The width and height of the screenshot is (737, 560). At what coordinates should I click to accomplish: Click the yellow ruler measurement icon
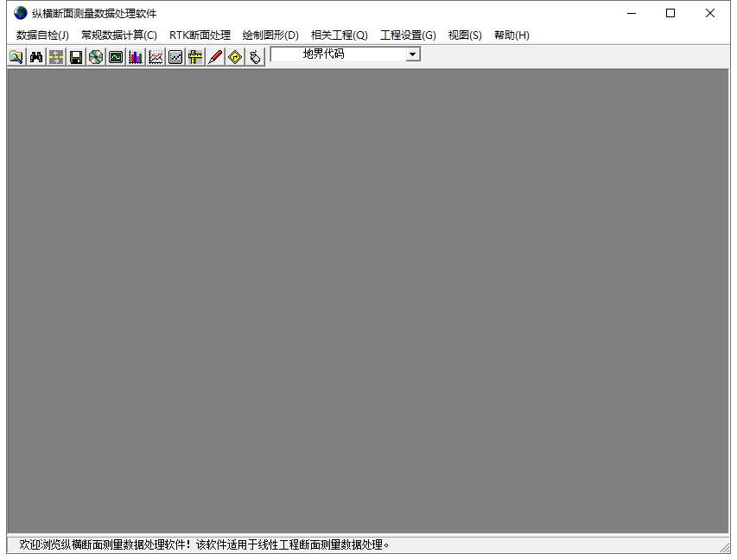point(195,57)
